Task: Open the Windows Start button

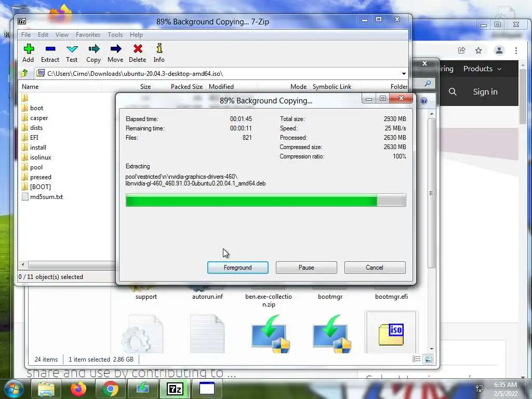Action: coord(14,389)
